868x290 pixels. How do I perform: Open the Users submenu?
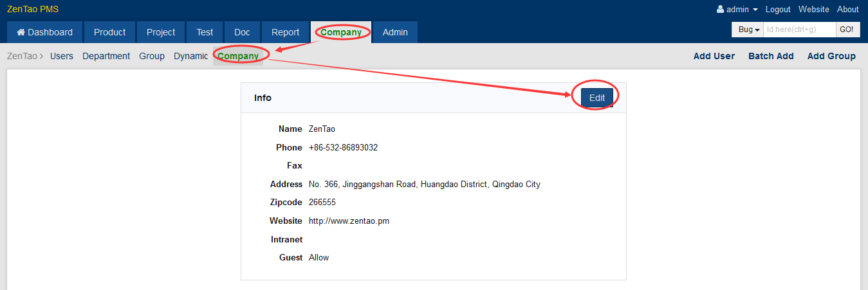coord(62,56)
